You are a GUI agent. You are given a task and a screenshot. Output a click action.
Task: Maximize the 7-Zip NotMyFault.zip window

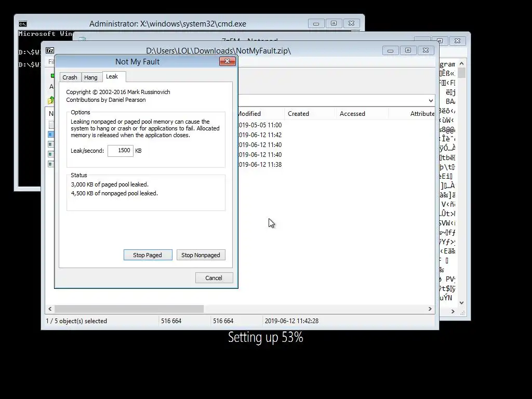pyautogui.click(x=408, y=50)
